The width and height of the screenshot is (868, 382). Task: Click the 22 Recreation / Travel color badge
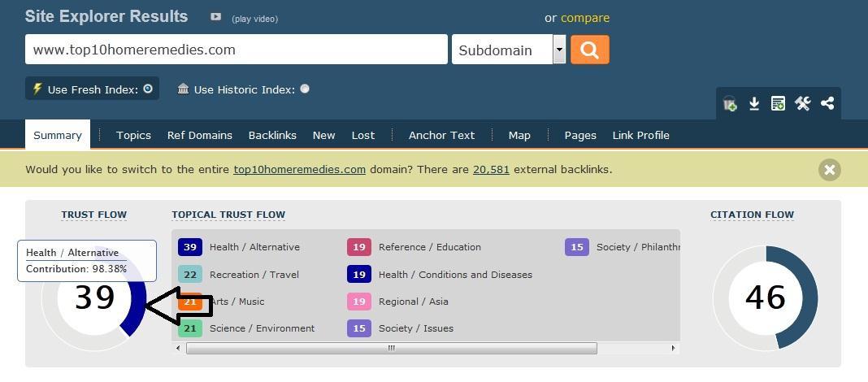(190, 275)
